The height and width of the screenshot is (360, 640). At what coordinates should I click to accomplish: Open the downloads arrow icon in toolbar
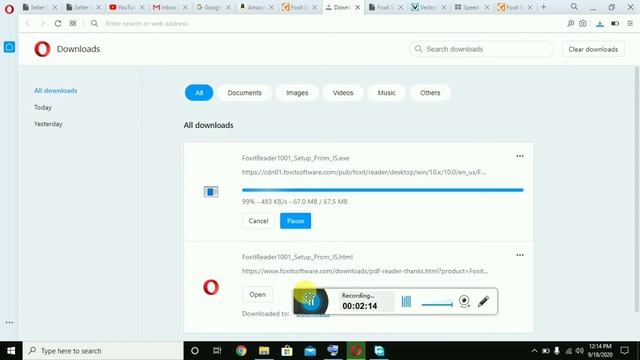tap(600, 24)
